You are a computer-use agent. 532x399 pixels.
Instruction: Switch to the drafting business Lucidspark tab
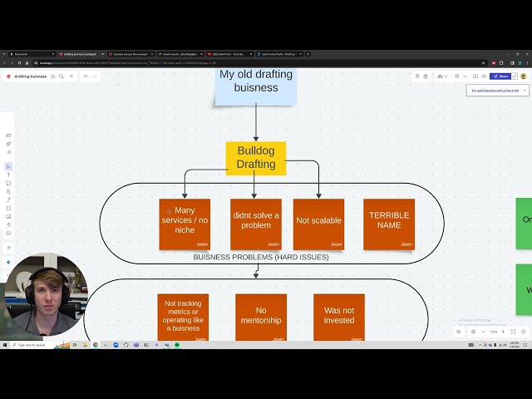(x=81, y=54)
